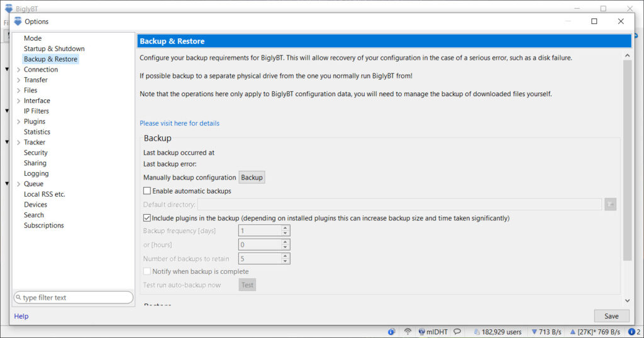Open IP Filters settings
Screen dimensions: 644x338
36,111
